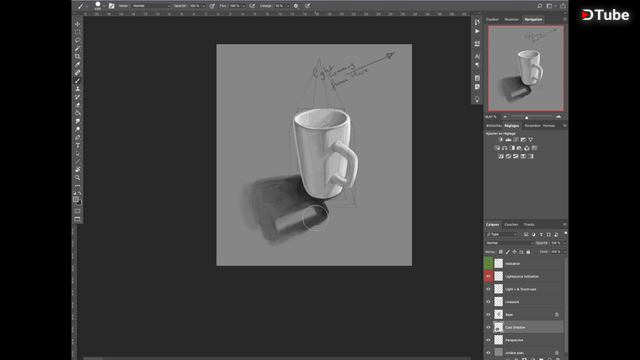Switch to the Réglages tab
The image size is (640, 360).
(511, 126)
